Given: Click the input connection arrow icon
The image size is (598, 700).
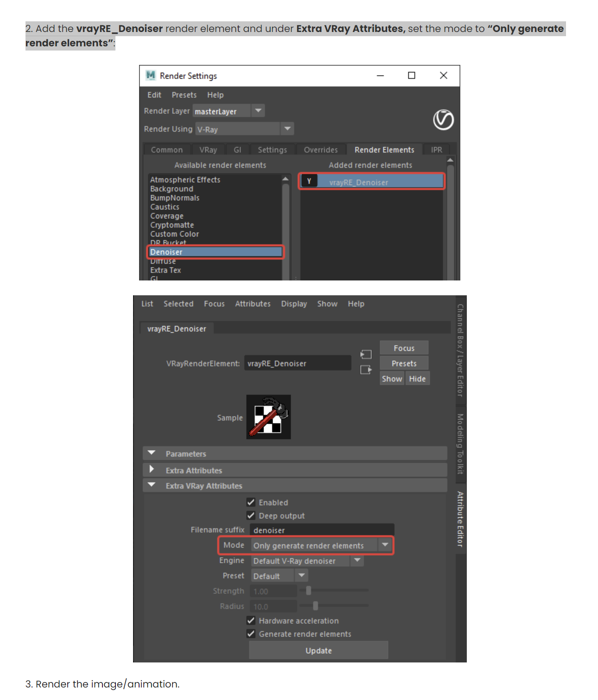Looking at the screenshot, I should point(366,355).
